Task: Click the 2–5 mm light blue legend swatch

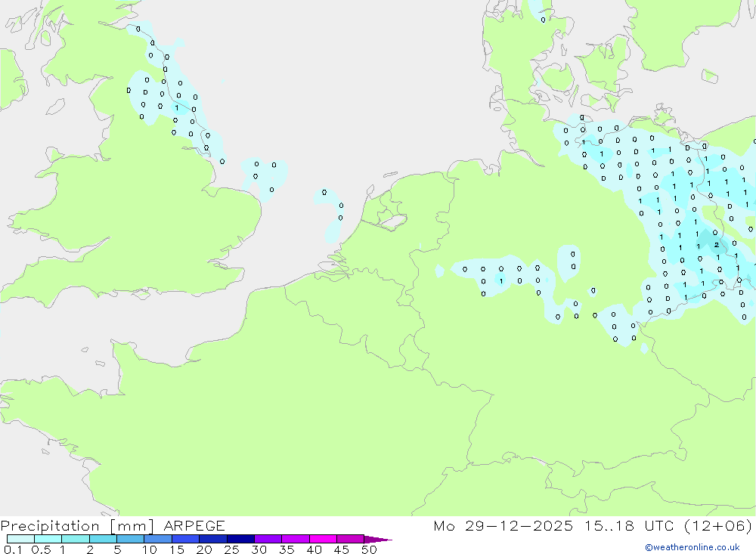Action: [103, 539]
